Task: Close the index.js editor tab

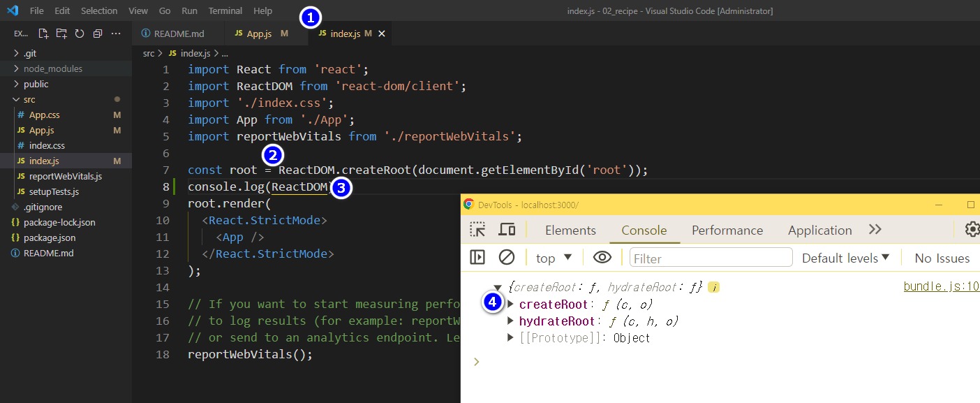Action: [x=382, y=34]
